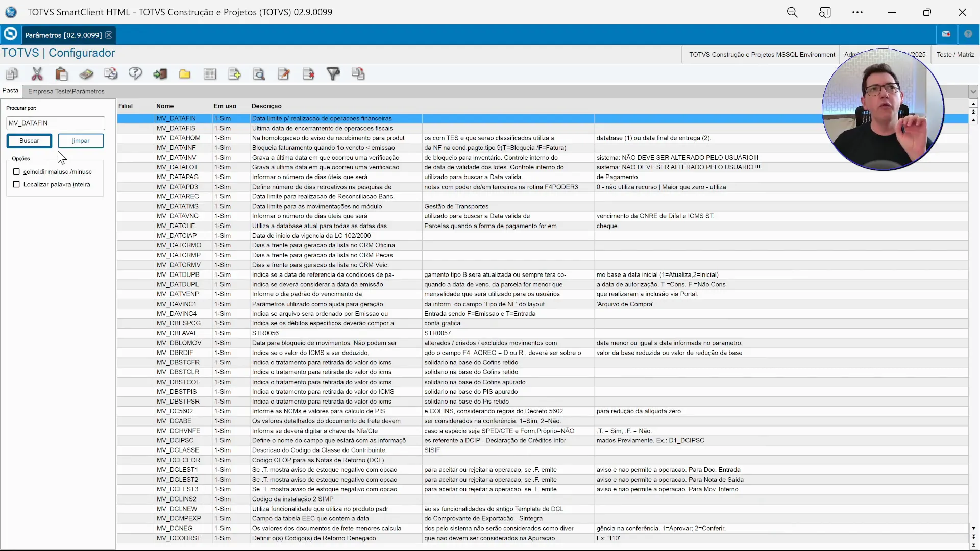
Task: Enable coincidir maiusc./minusc option
Action: (x=17, y=172)
